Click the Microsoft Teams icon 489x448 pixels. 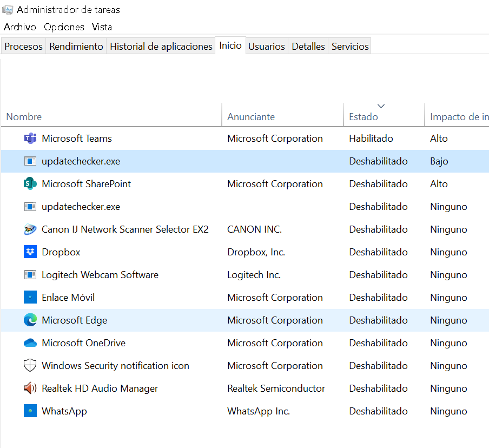[x=30, y=138]
